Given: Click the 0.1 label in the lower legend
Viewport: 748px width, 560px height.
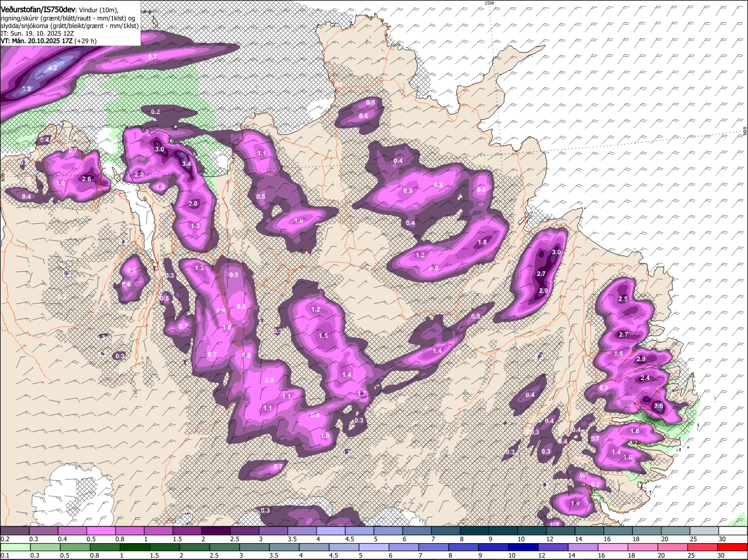Looking at the screenshot, I should (5, 555).
